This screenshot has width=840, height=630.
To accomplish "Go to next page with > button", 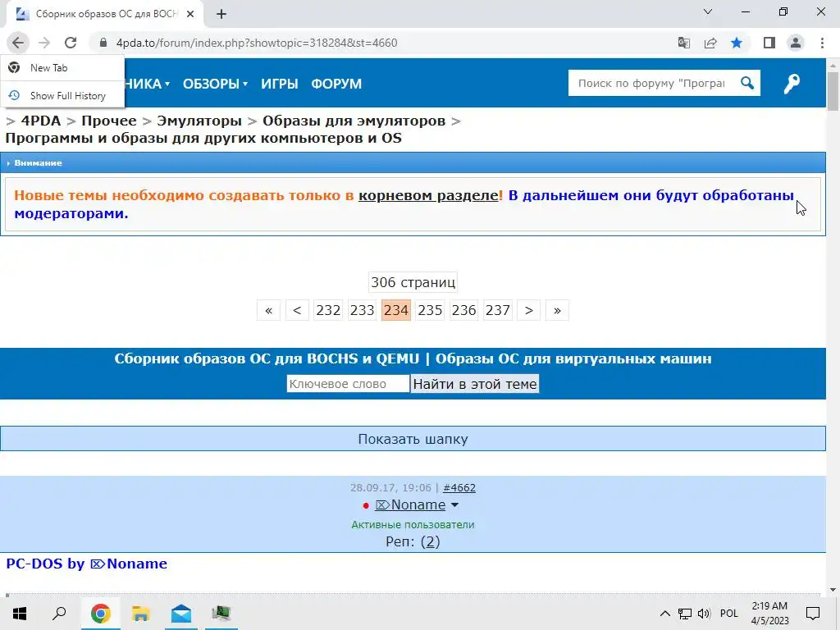I will (529, 310).
